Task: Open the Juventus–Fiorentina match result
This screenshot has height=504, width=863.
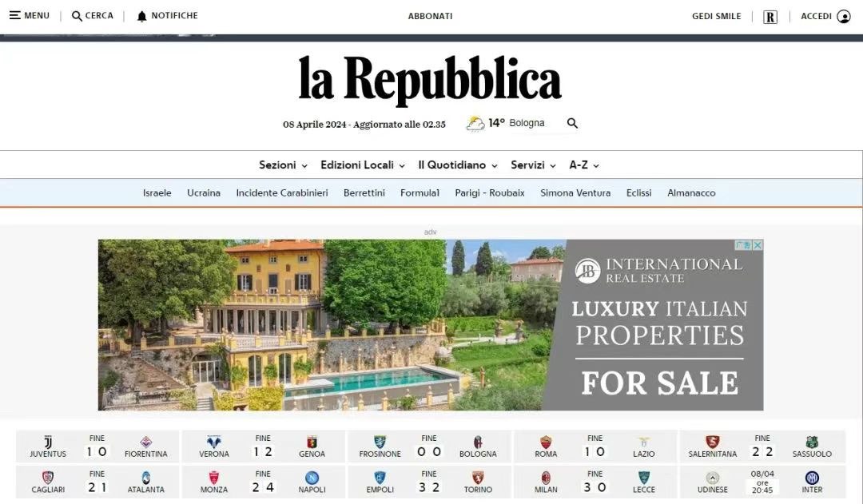Action: [97, 446]
